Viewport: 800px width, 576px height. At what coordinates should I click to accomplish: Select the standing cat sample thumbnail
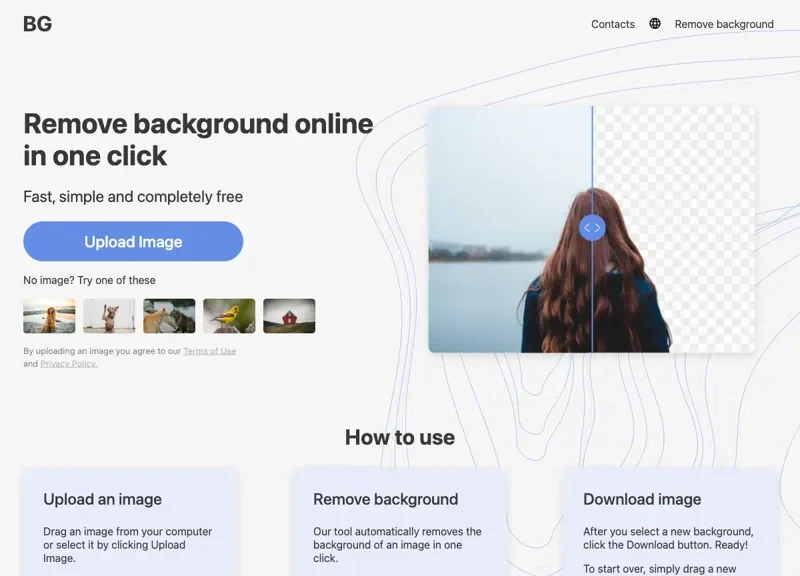coord(109,316)
